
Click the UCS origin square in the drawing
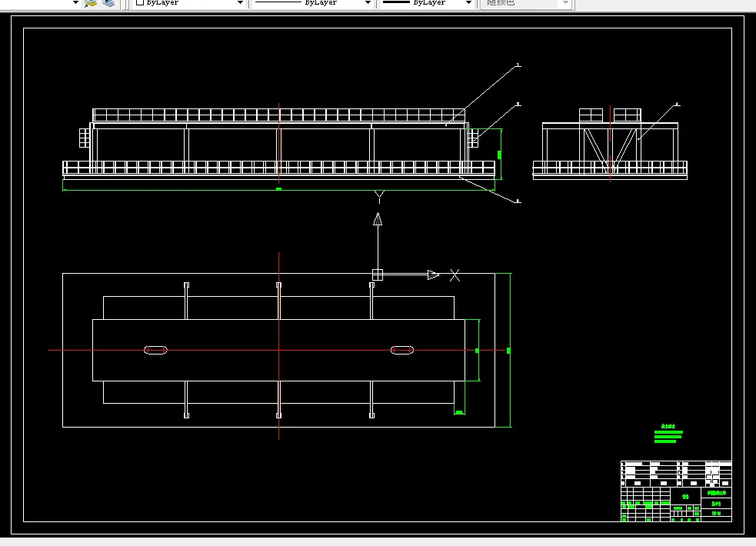378,275
